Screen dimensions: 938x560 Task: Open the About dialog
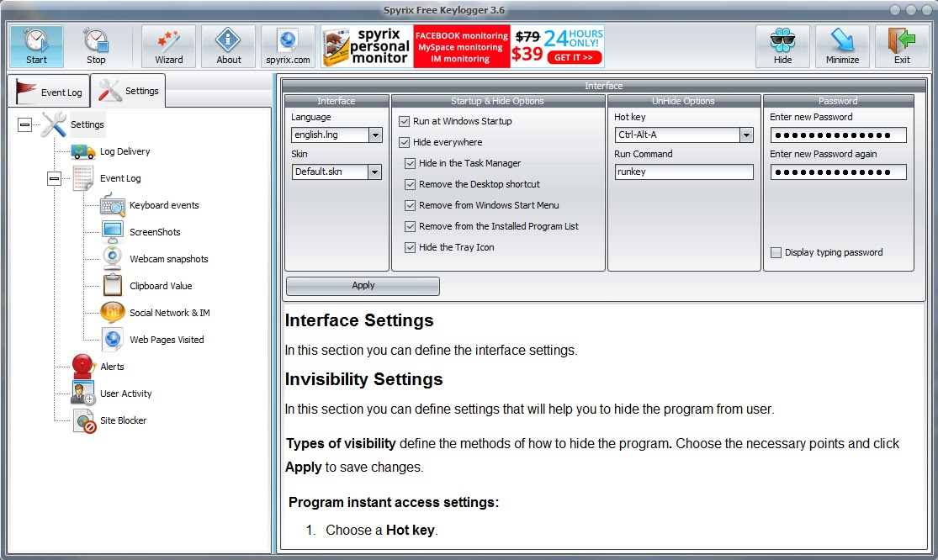(x=229, y=46)
